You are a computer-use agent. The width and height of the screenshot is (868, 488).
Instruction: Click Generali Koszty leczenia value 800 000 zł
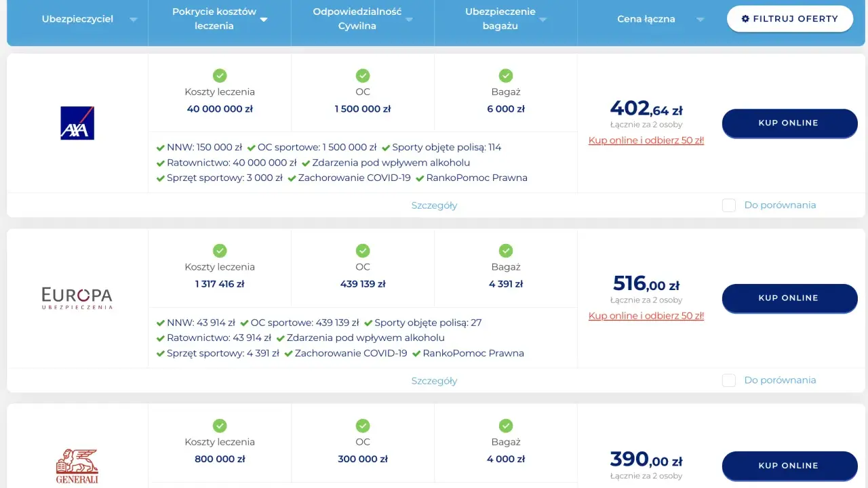[x=220, y=460]
